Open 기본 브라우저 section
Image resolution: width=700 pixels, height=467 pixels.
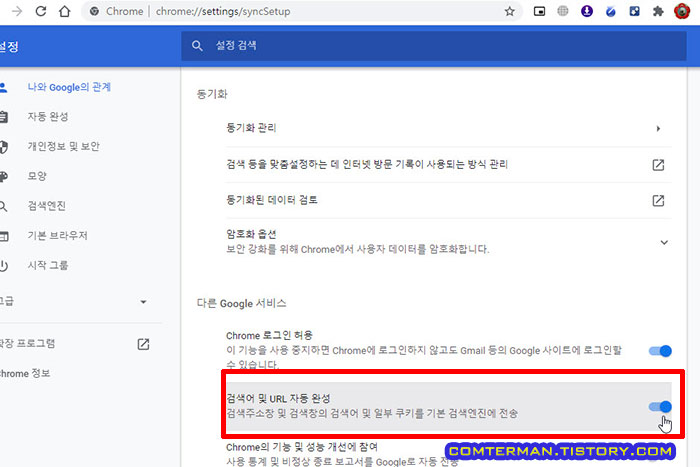click(x=57, y=235)
